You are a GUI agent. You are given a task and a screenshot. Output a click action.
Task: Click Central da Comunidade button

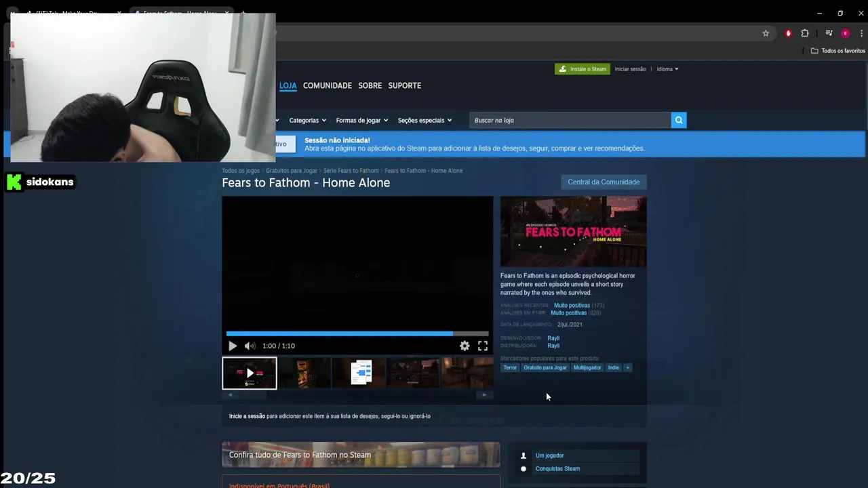click(604, 182)
